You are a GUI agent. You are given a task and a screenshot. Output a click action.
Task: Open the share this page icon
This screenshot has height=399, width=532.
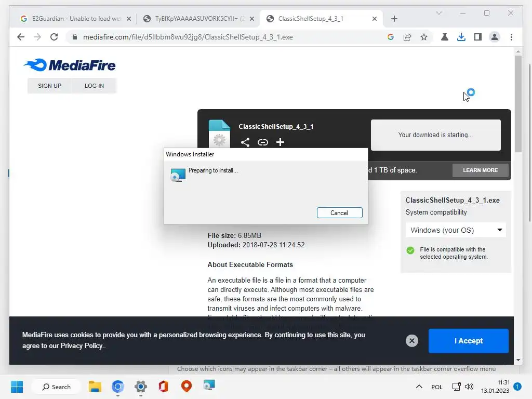click(407, 37)
